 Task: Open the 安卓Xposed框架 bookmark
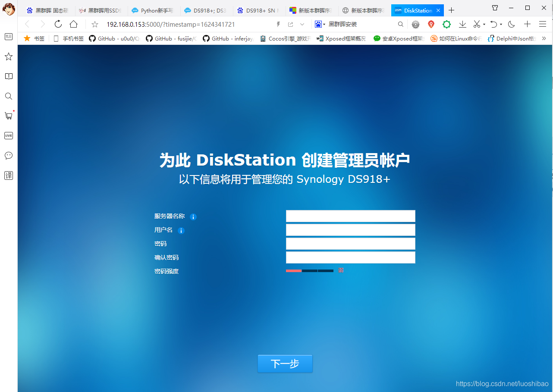[399, 38]
